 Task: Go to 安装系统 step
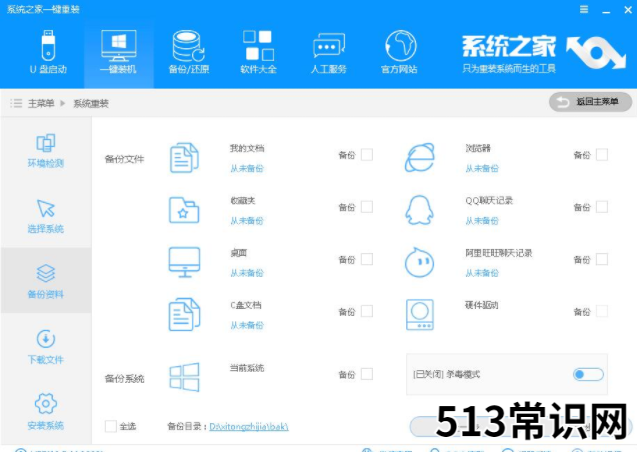tap(46, 412)
